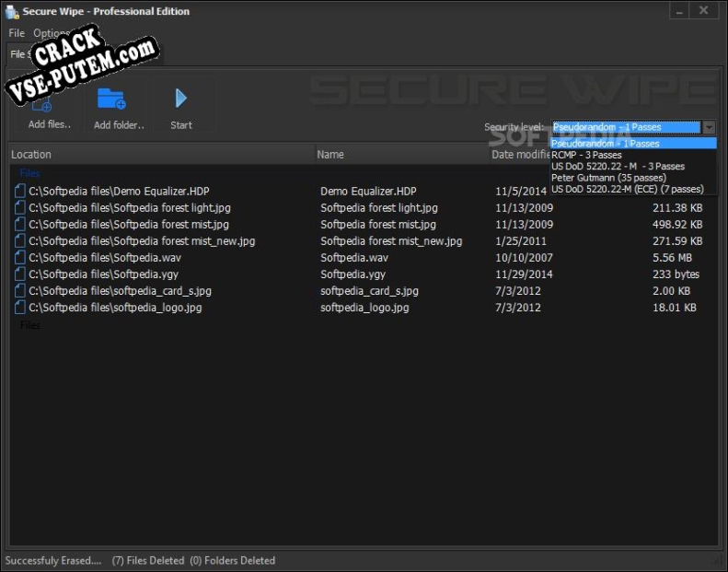The width and height of the screenshot is (728, 572).
Task: Open the File menu
Action: [17, 33]
